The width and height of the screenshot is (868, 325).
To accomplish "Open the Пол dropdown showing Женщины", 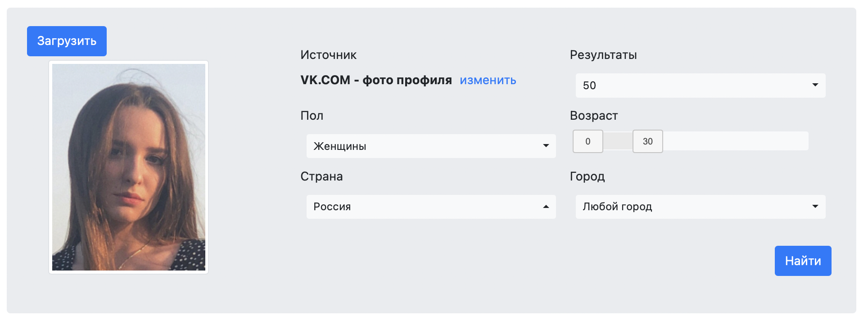I will pos(431,146).
